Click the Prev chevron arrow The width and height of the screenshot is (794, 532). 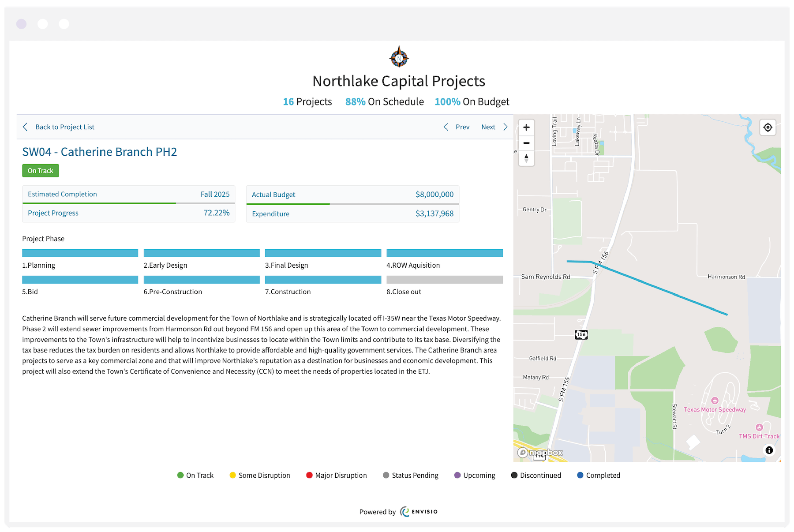(446, 127)
